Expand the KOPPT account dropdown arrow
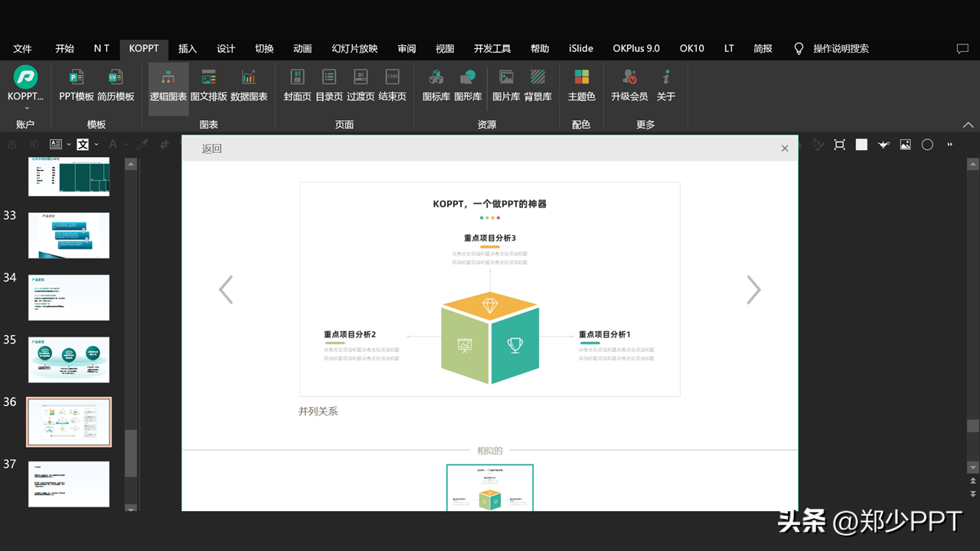Image resolution: width=980 pixels, height=551 pixels. pos(26,108)
